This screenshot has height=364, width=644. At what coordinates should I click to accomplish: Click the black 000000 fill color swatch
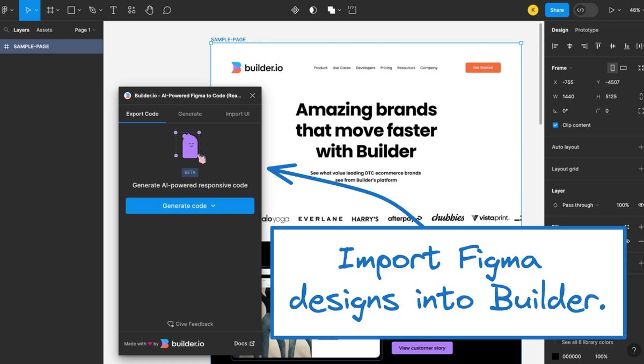[555, 356]
